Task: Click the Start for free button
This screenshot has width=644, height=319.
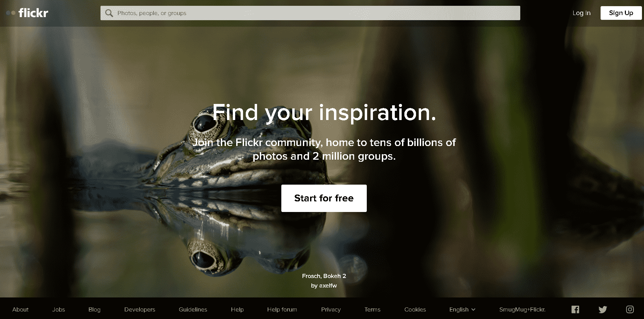Action: coord(324,198)
